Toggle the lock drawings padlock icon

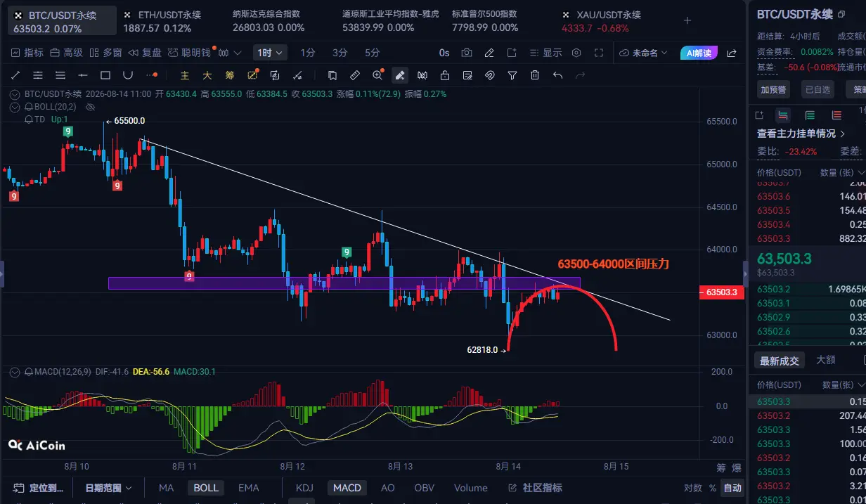click(x=445, y=75)
